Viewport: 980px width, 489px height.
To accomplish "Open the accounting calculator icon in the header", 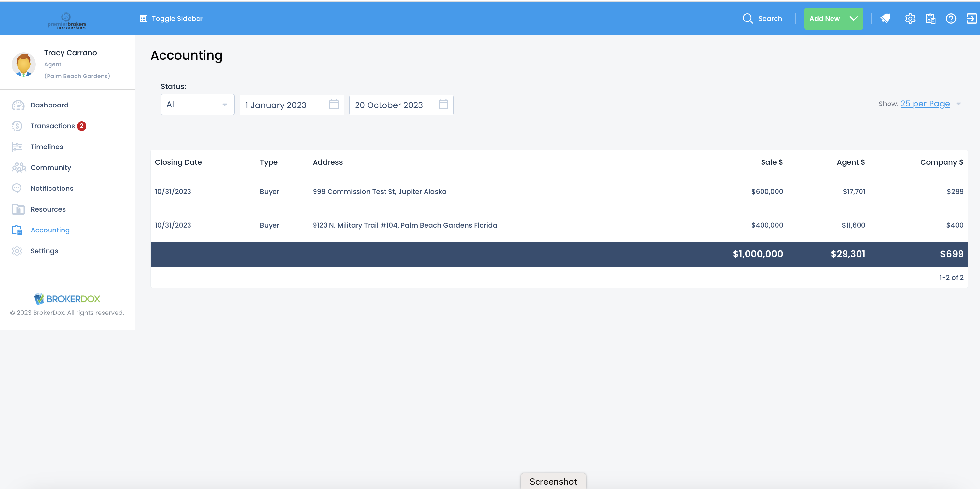I will click(931, 19).
